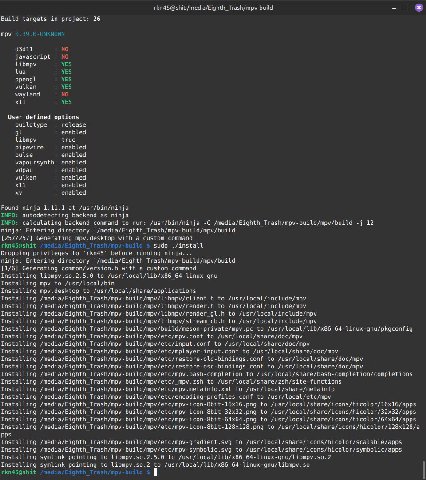Click the 'pulse enabled' option row
Screen dimensions: 426x480
[x=51, y=155]
